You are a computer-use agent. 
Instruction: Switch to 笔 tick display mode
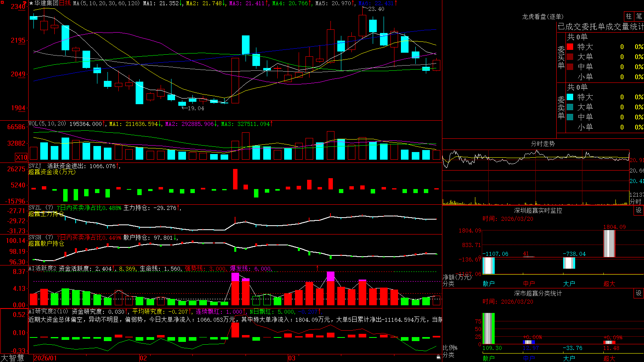coord(639,16)
